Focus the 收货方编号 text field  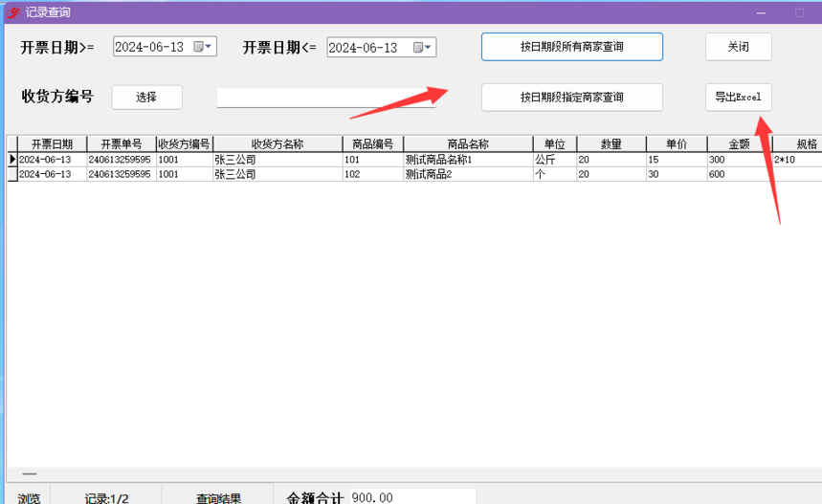click(326, 98)
